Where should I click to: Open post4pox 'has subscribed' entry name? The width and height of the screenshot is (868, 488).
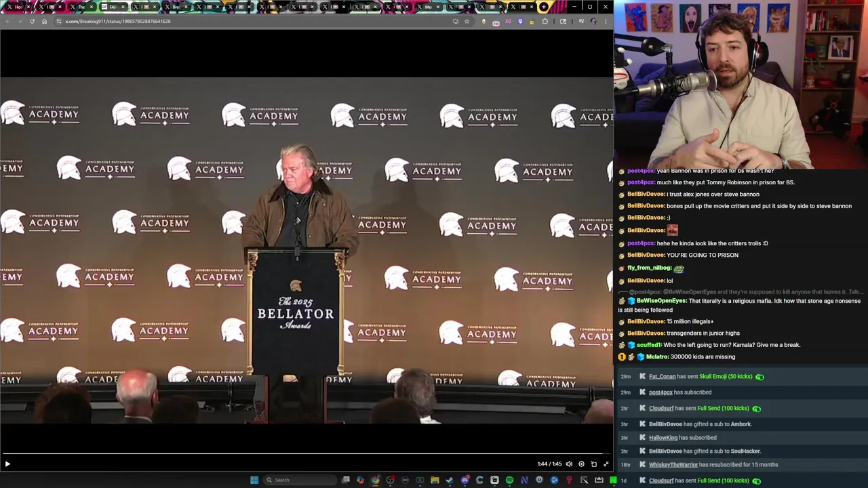pos(660,392)
